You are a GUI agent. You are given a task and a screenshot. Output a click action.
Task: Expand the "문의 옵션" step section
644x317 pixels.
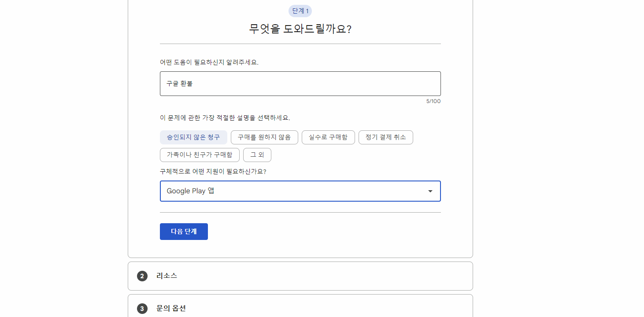click(300, 308)
